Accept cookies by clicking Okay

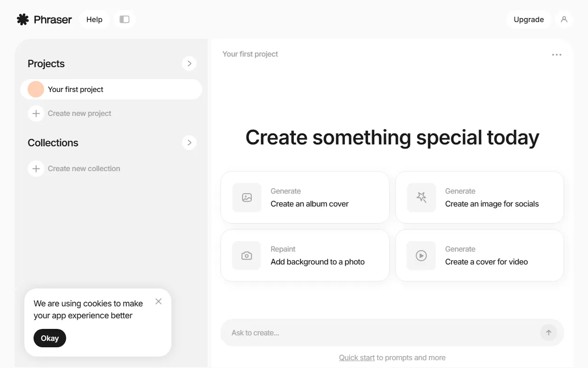tap(50, 338)
